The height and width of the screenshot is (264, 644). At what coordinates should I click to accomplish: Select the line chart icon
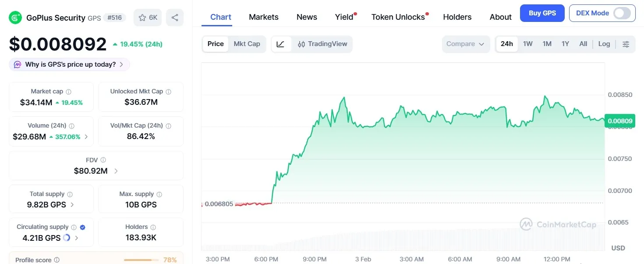pos(281,44)
